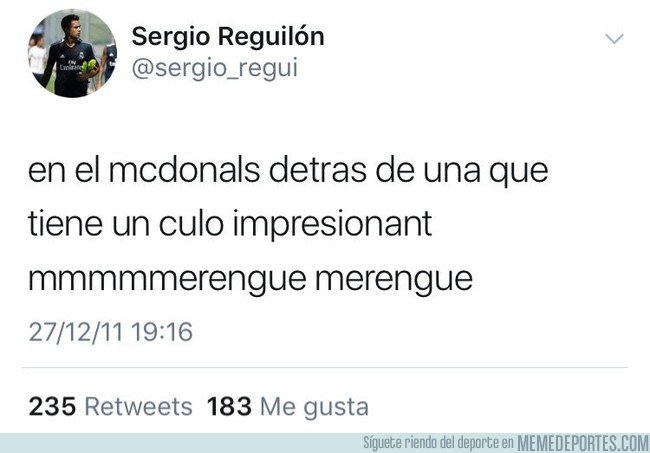Screen dimensions: 650x453
Task: Click the time 19:16 in the timestamp
Action: [162, 332]
